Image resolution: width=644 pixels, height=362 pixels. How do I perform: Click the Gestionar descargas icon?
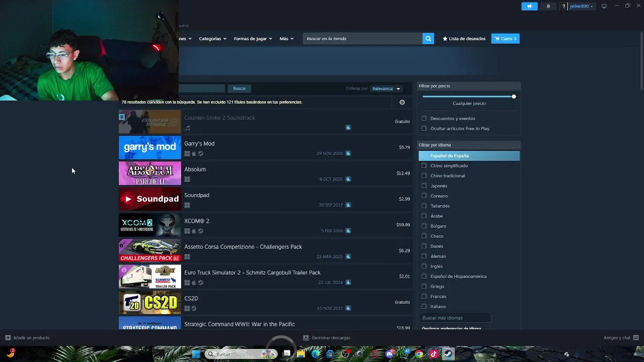[306, 338]
